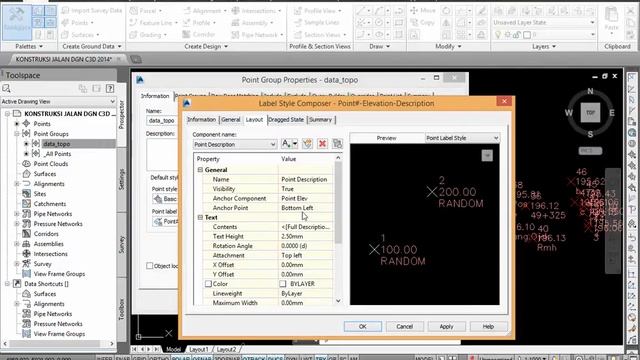Click the Import Survey Data ribbon tool
Image resolution: width=640 pixels, height=360 pixels.
pyautogui.click(x=92, y=11)
